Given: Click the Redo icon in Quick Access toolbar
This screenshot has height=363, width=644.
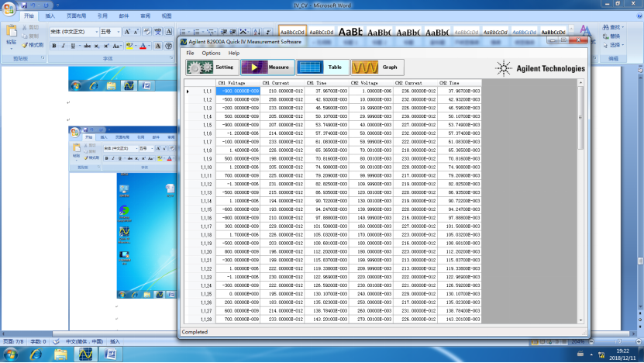Looking at the screenshot, I should click(x=46, y=5).
